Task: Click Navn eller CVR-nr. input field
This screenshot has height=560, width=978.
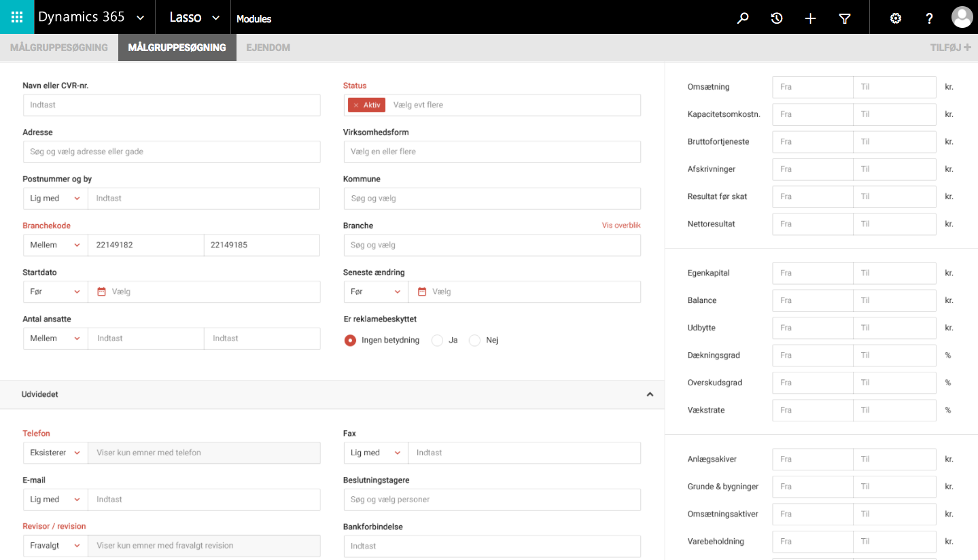Action: click(171, 105)
